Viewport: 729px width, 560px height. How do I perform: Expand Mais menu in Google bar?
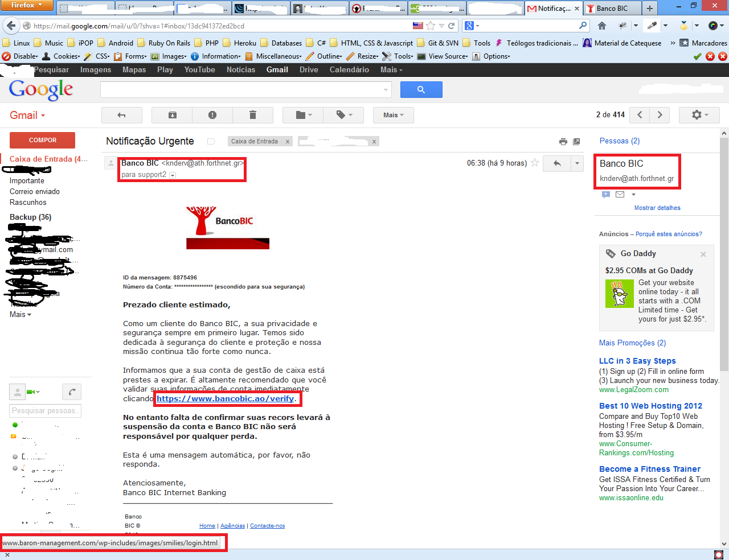(391, 69)
